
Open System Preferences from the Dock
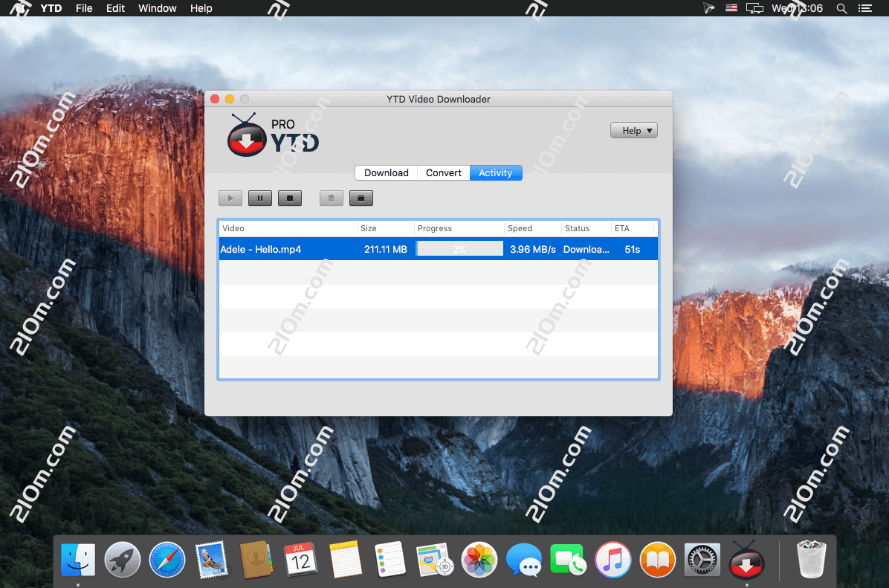click(702, 560)
